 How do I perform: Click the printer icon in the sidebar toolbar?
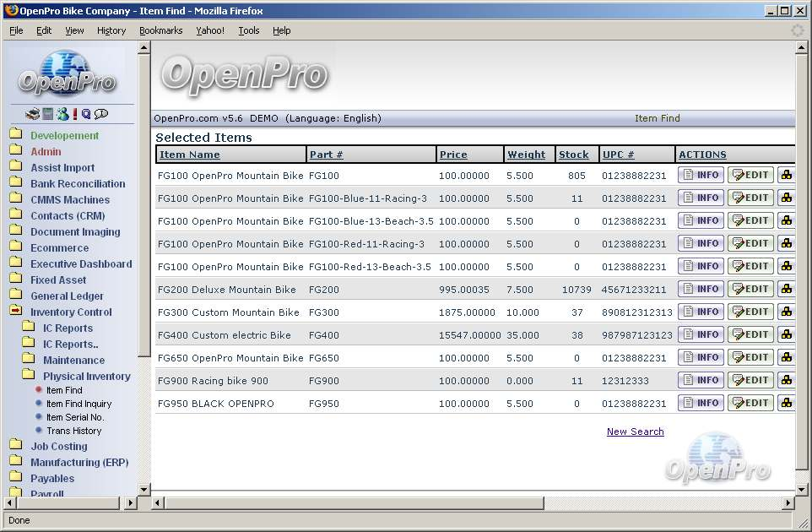pos(33,114)
